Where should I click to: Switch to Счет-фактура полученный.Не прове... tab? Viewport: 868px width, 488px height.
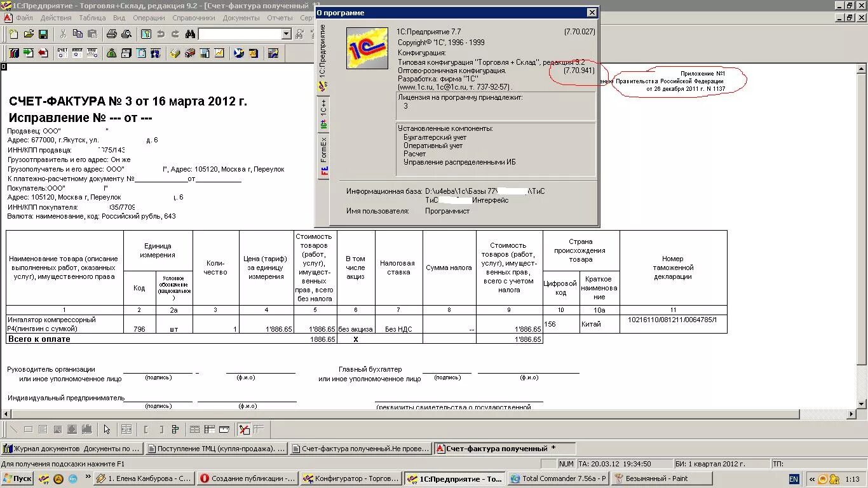tap(362, 449)
